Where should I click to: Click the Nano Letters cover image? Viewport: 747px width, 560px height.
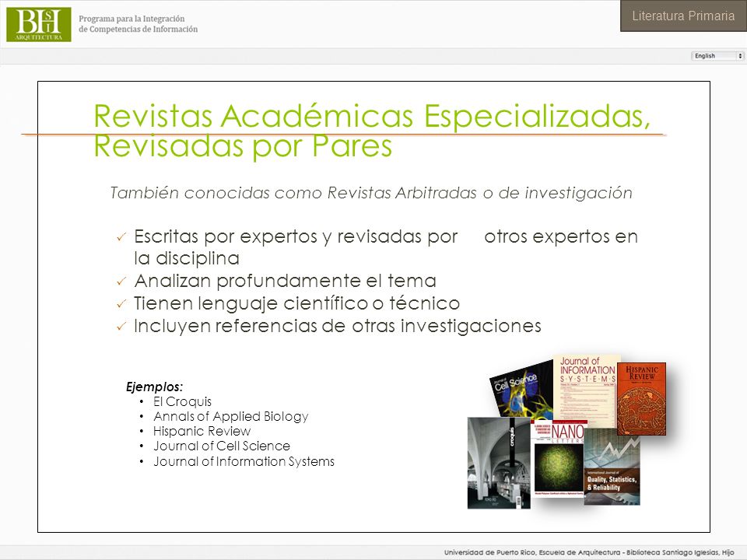click(558, 458)
